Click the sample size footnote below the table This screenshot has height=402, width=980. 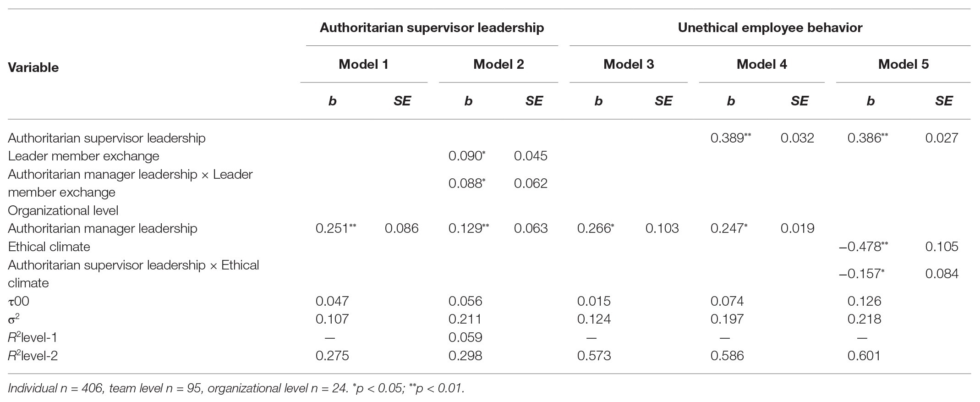pyautogui.click(x=236, y=388)
